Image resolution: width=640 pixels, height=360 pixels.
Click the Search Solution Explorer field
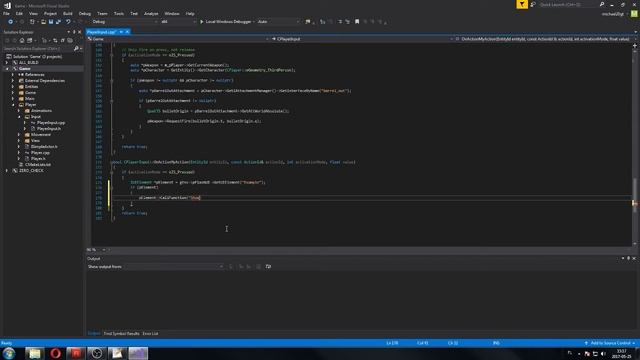38,49
